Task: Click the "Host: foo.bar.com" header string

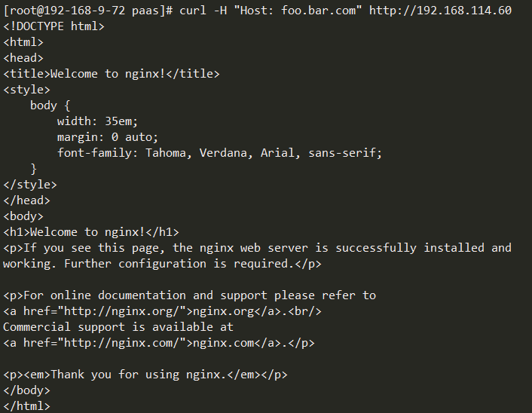Action: click(298, 11)
